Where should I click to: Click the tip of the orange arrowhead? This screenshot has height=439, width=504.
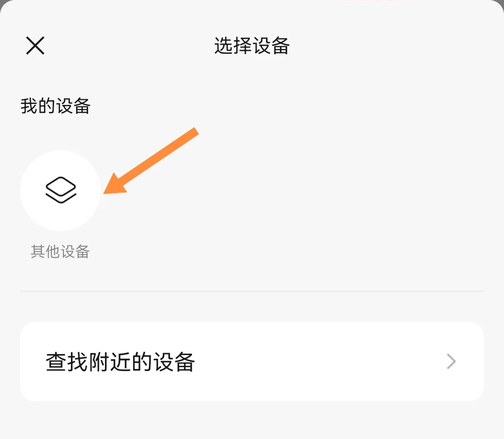(105, 193)
